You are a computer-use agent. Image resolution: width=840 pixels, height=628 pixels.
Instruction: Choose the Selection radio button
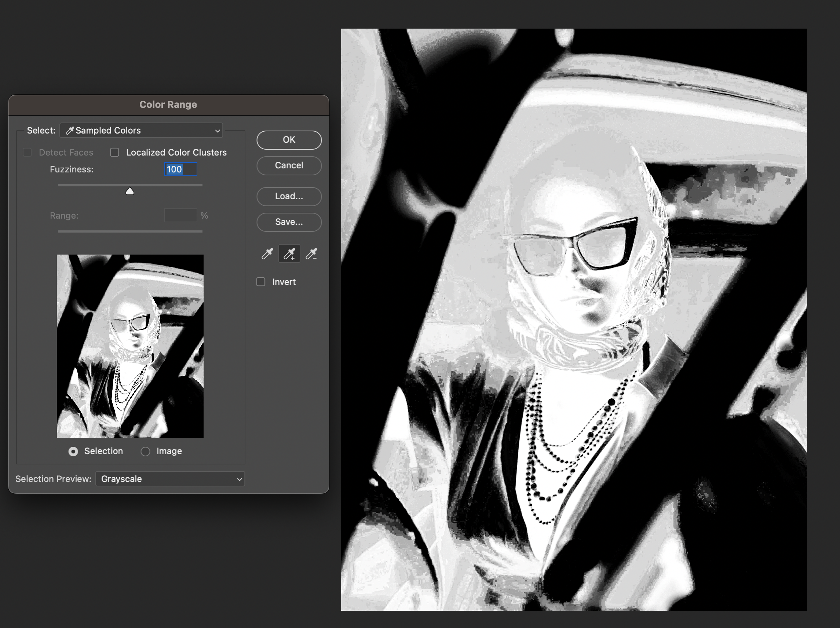pyautogui.click(x=73, y=452)
